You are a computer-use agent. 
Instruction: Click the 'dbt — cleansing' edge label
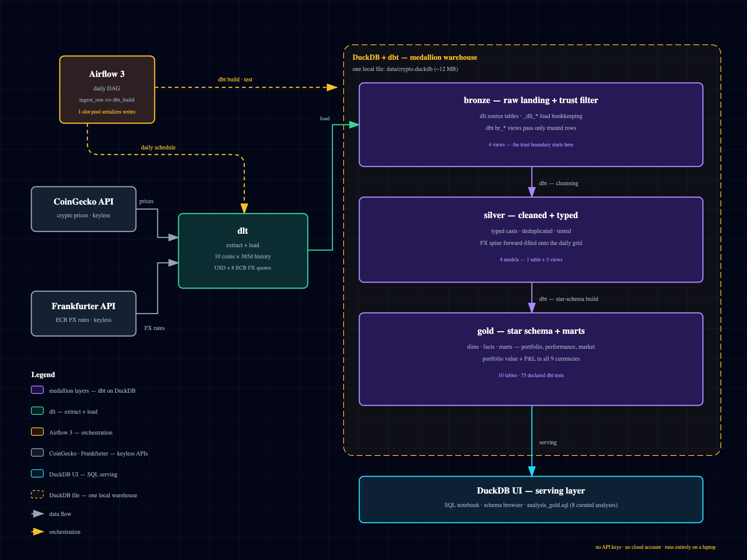(559, 183)
